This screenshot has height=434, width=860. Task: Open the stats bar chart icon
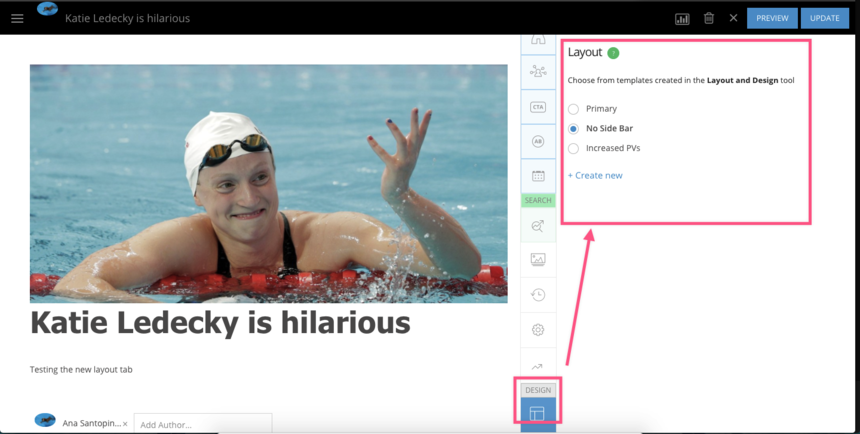click(682, 18)
